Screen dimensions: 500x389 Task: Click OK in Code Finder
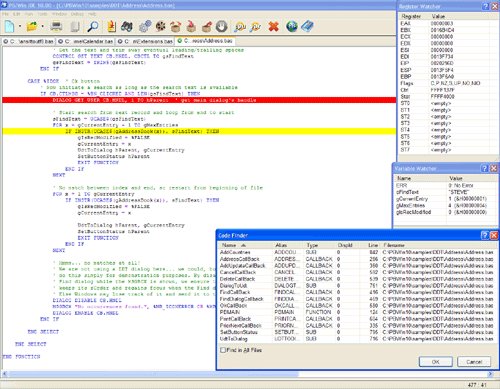coord(435,362)
